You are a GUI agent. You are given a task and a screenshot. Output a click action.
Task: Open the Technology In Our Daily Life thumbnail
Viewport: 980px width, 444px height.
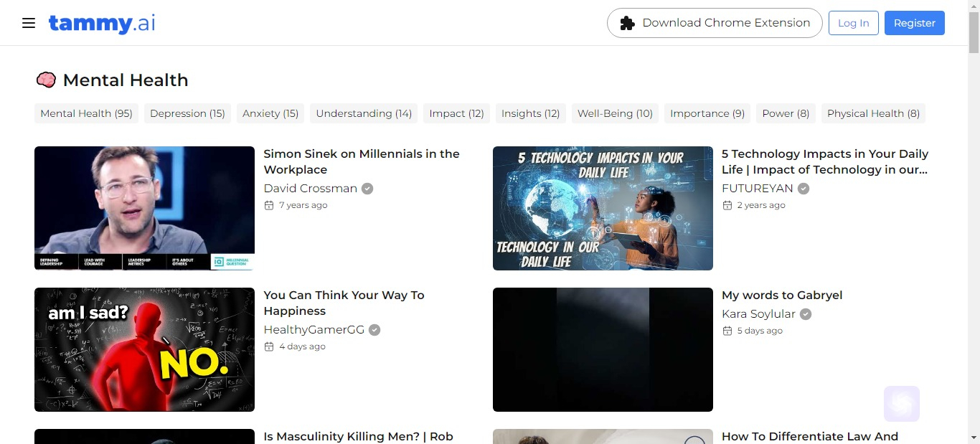pos(603,208)
